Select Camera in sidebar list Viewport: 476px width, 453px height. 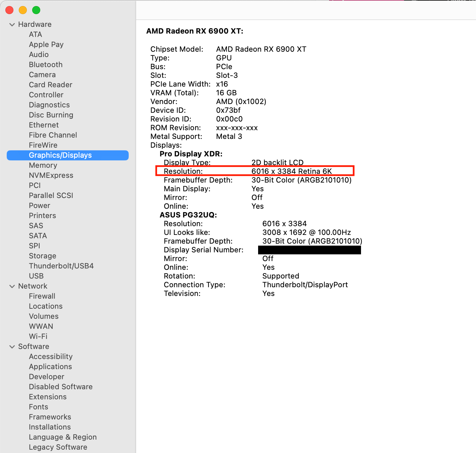[42, 75]
